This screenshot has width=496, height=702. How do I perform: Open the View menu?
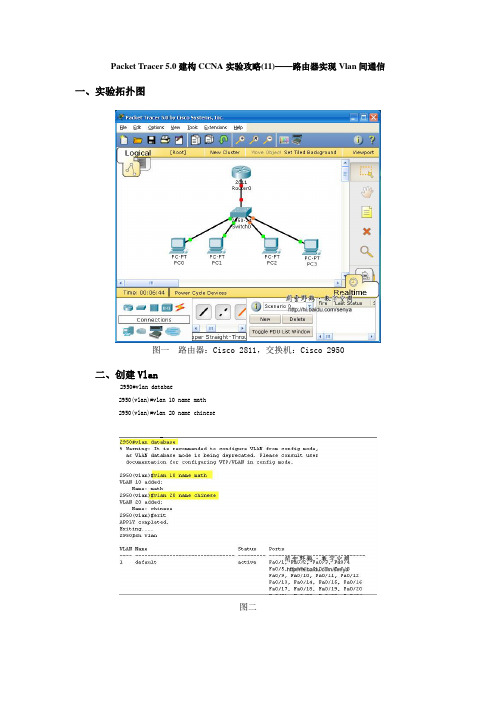point(175,128)
